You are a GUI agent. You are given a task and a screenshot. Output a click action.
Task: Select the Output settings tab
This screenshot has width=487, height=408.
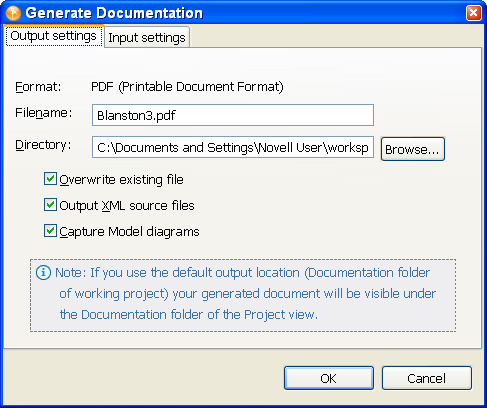click(54, 36)
